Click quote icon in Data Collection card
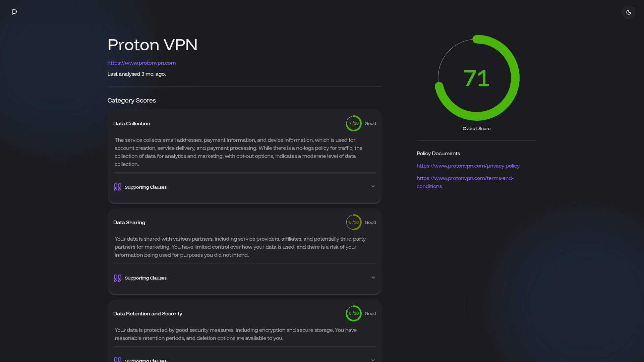 click(117, 187)
